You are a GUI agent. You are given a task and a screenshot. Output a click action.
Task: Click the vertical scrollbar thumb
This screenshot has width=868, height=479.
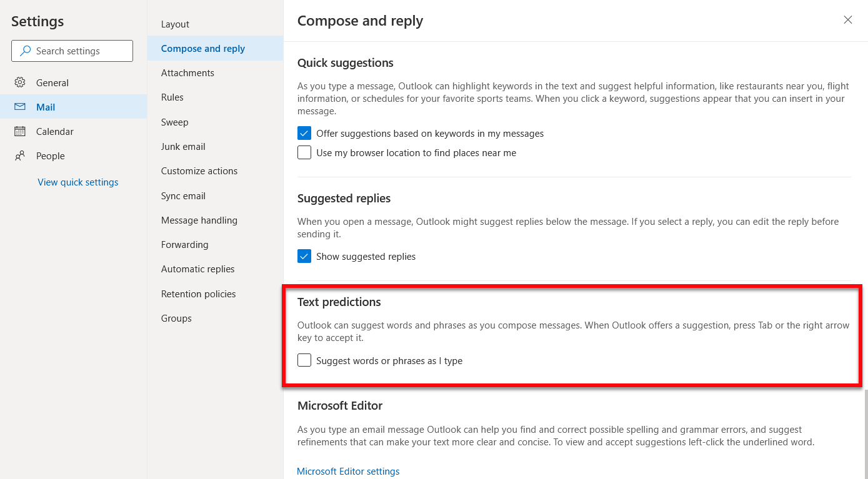866,434
